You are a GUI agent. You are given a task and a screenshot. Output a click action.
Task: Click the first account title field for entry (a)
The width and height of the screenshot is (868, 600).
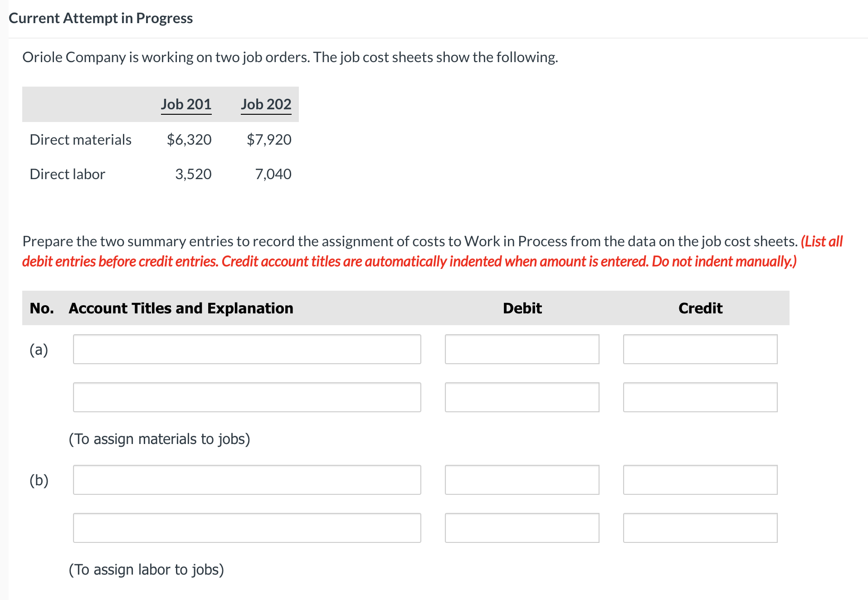click(x=247, y=349)
